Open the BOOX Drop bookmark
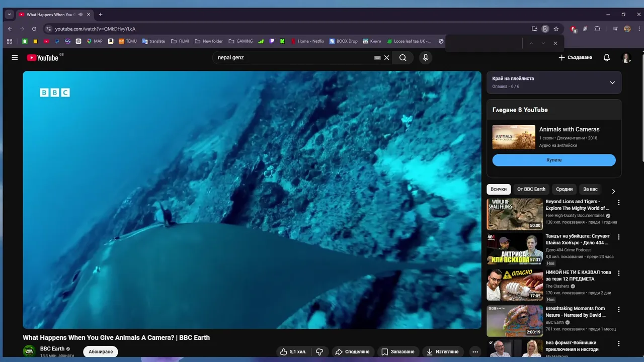This screenshot has height=362, width=644. pos(344,41)
